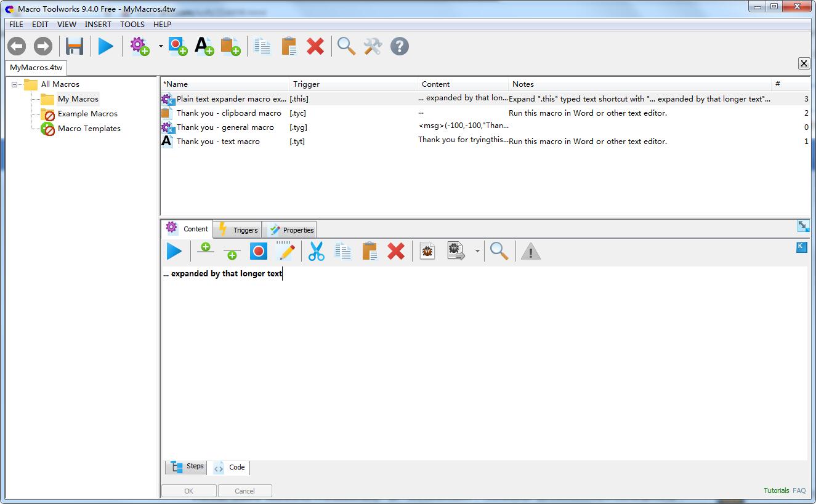Delete in editor toolbar red X icon

(396, 251)
